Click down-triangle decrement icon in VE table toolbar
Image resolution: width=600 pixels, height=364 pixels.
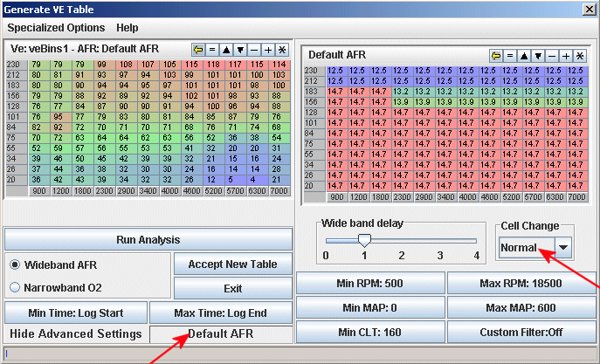(x=240, y=50)
